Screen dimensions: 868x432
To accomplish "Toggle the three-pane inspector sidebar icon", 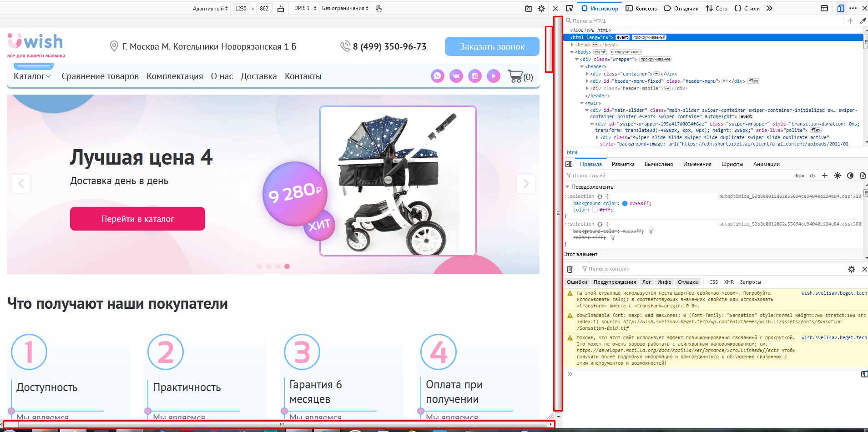I will [569, 164].
